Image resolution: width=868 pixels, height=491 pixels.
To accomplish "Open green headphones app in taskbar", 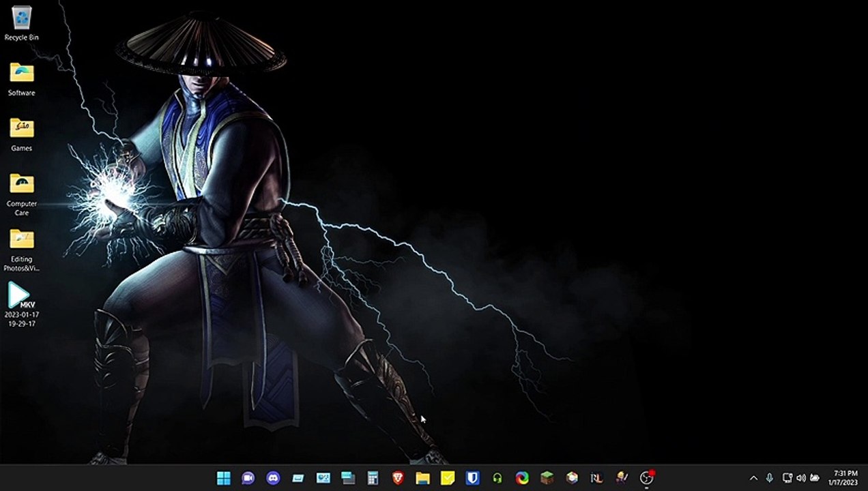I will [x=497, y=478].
